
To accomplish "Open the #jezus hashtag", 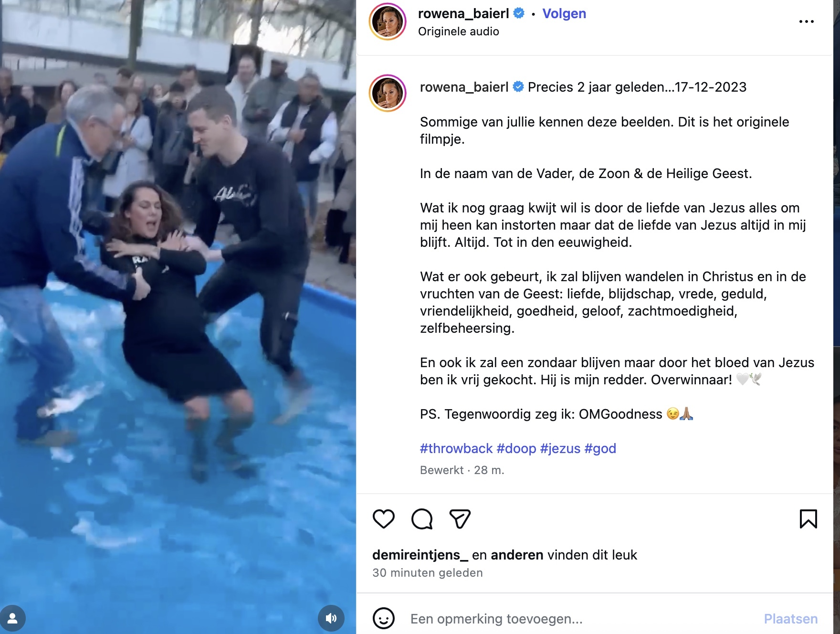I will coord(560,448).
